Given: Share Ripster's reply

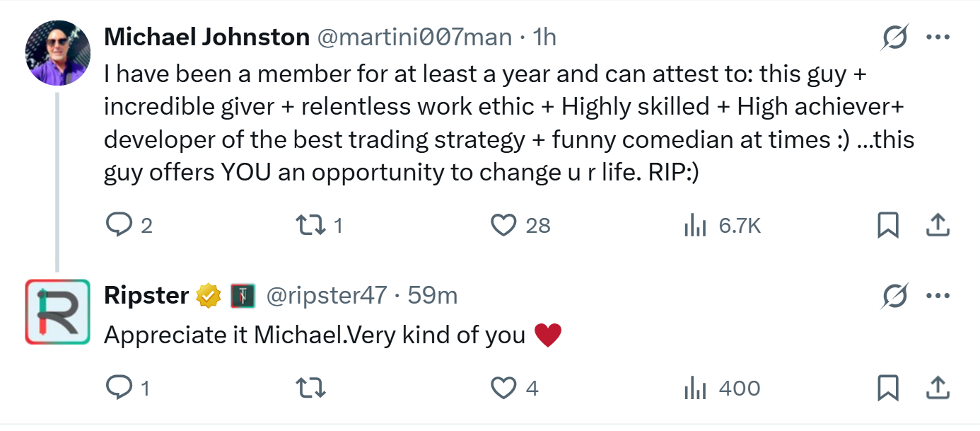Looking at the screenshot, I should (x=937, y=388).
